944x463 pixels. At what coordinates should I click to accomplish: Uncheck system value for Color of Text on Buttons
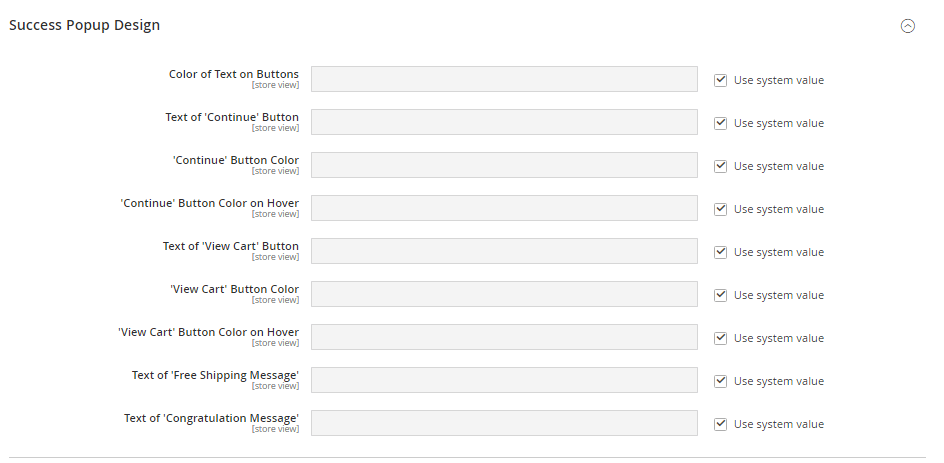[720, 80]
